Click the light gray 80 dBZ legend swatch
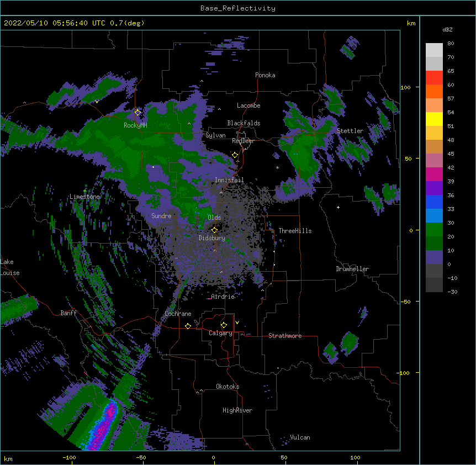The height and width of the screenshot is (465, 476). [434, 50]
